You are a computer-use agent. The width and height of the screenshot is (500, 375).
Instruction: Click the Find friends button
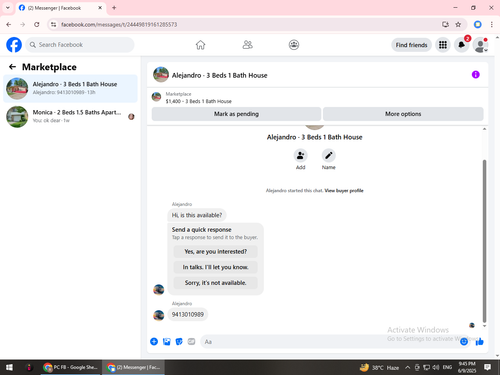pos(411,45)
